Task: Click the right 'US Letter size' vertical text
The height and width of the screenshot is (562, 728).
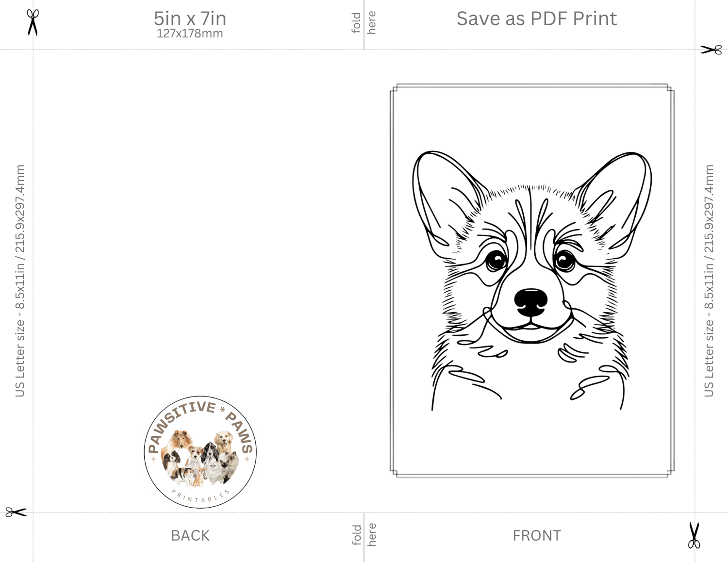Action: (709, 281)
